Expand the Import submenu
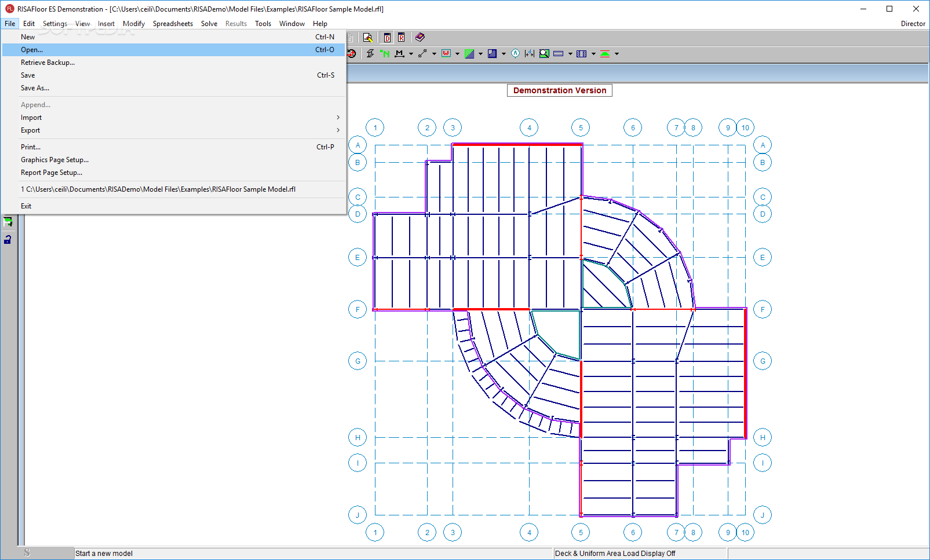930x560 pixels. (x=174, y=118)
